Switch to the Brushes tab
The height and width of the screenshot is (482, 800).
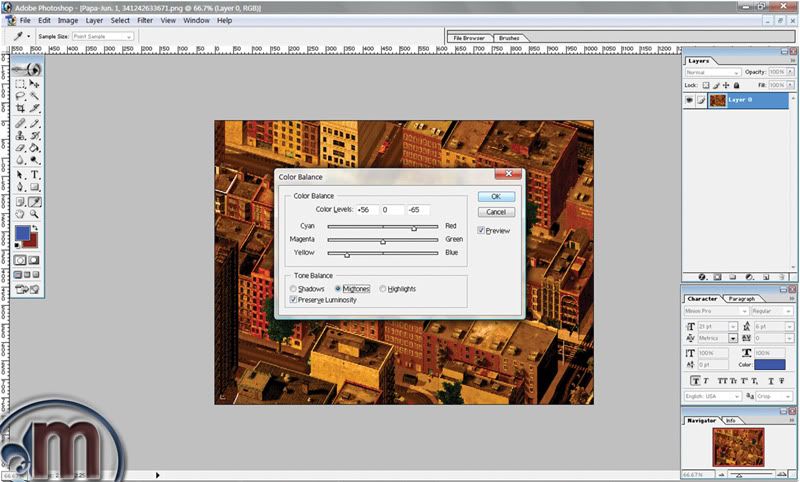click(x=509, y=38)
